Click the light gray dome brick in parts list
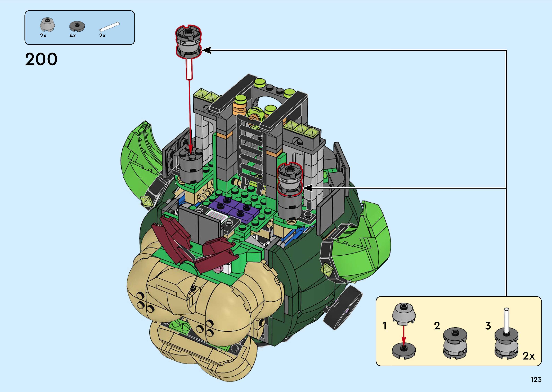 47,24
